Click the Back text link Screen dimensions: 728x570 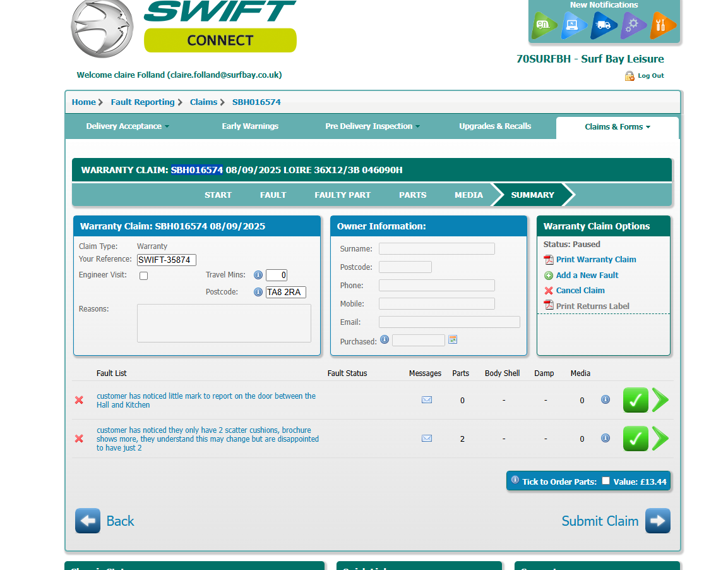tap(120, 521)
